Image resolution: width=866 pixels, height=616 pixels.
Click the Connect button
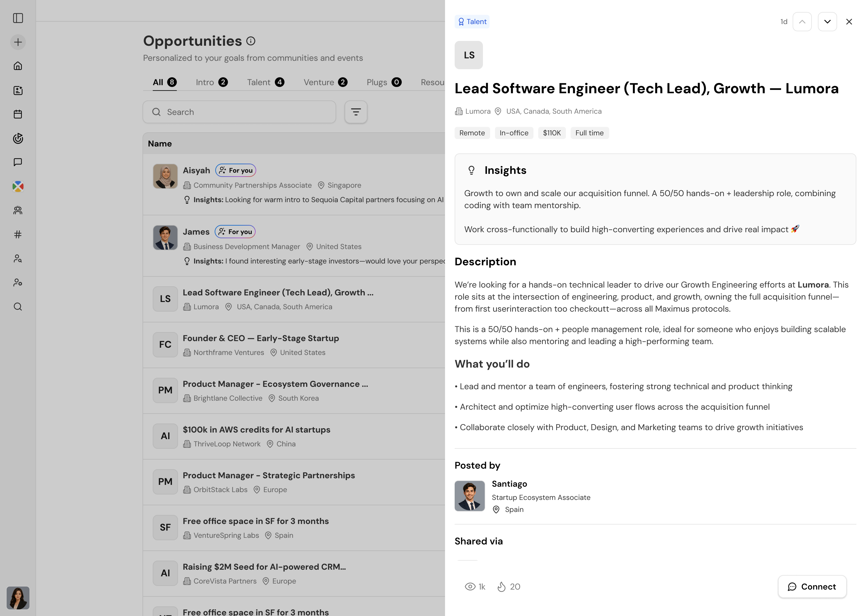[x=812, y=587]
